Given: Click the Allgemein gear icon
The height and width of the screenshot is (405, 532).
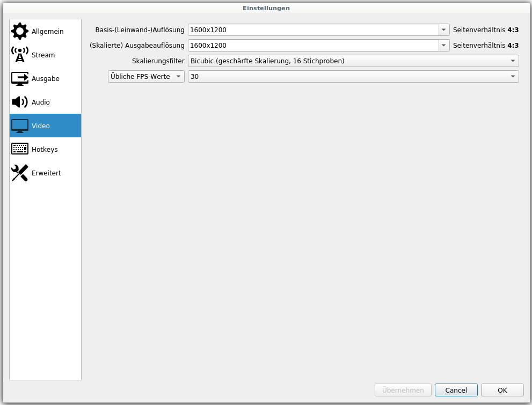Looking at the screenshot, I should tap(20, 31).
